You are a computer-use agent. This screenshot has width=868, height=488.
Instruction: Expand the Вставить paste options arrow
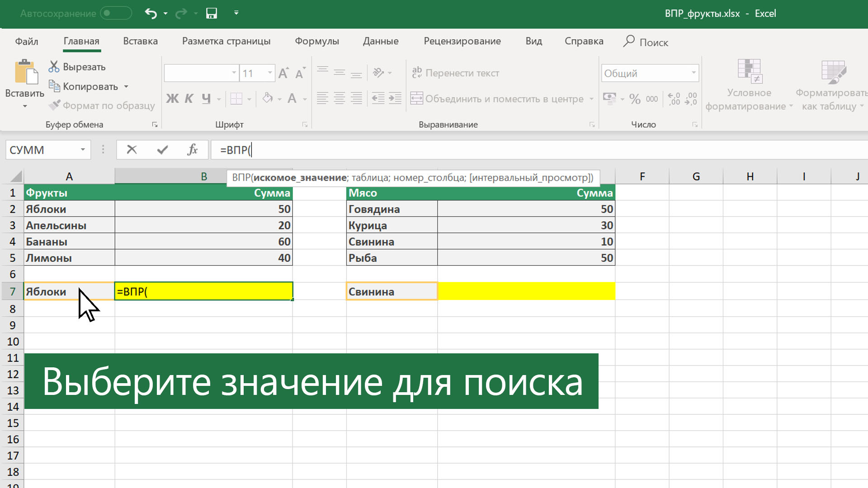pos(25,106)
